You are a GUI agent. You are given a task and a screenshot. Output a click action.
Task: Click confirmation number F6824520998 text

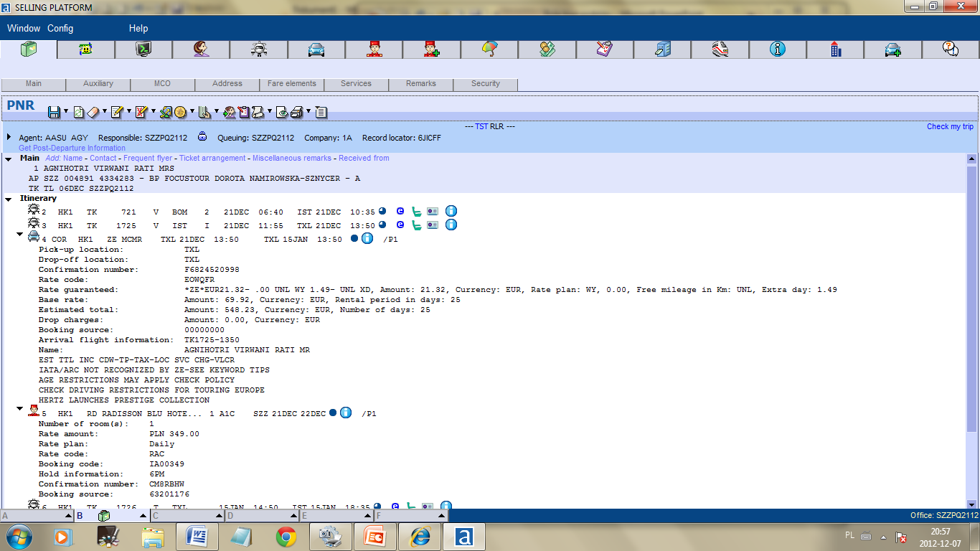[x=212, y=270]
